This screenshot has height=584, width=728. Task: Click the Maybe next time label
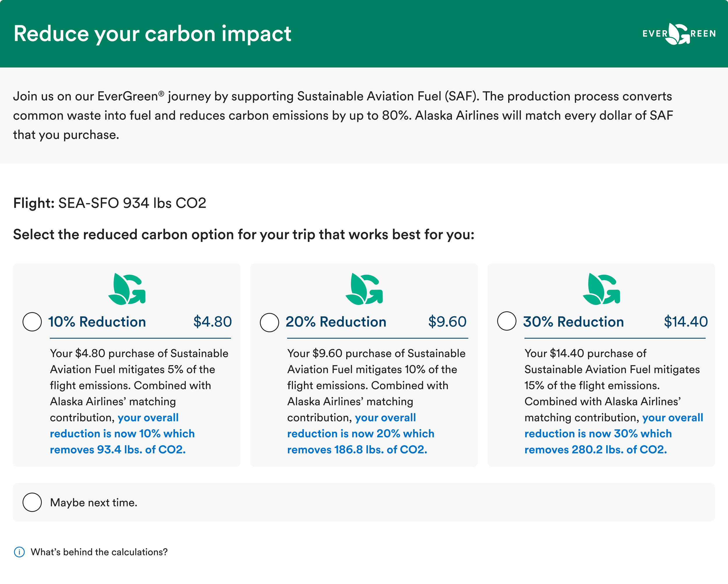(x=94, y=503)
